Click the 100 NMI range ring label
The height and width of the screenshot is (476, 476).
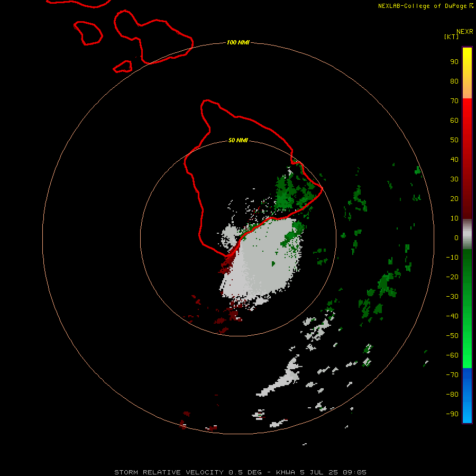click(x=238, y=42)
